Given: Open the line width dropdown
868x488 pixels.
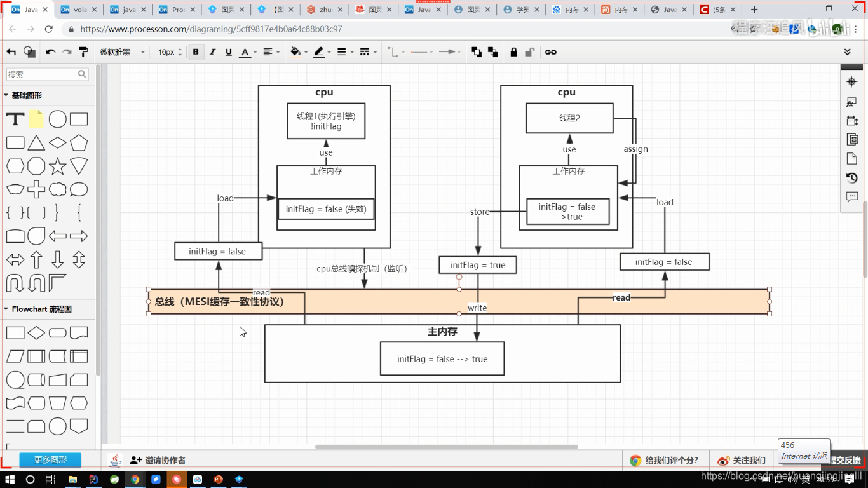Looking at the screenshot, I should 344,52.
